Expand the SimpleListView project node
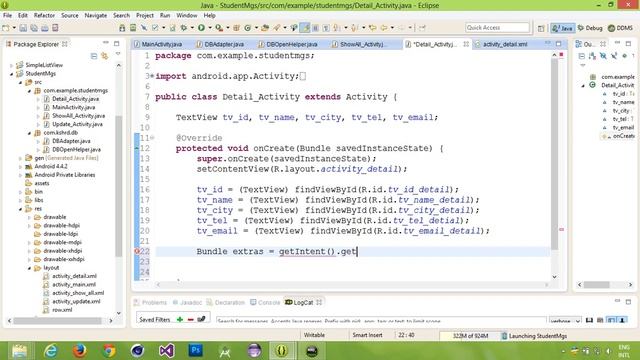Viewport: 640px width, 360px height. coord(12,65)
